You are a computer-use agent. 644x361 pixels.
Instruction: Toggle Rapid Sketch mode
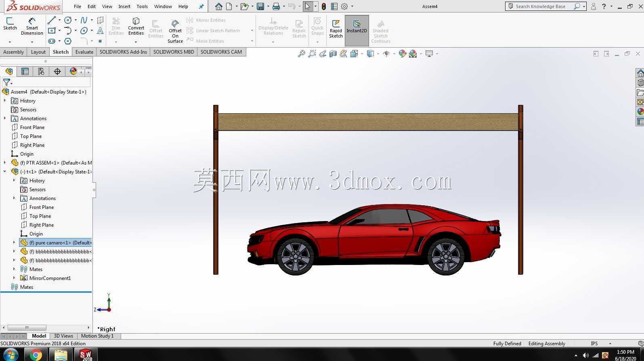tap(336, 29)
